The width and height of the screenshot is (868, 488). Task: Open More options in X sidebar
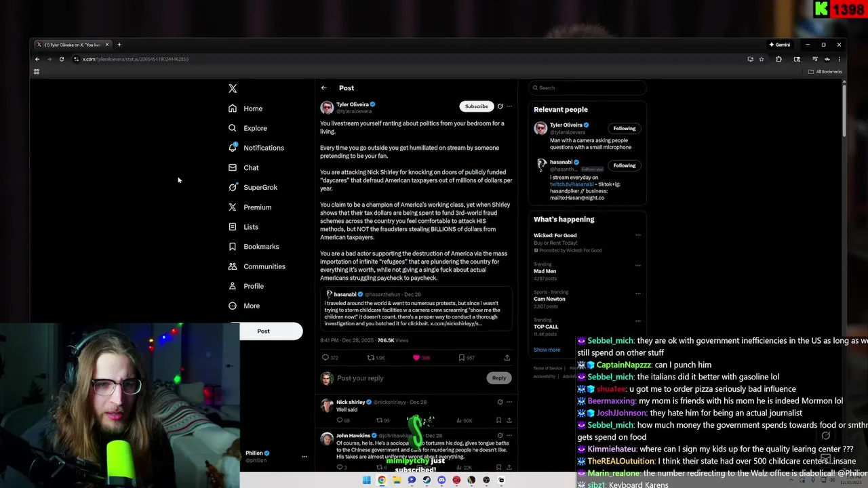[x=244, y=306]
